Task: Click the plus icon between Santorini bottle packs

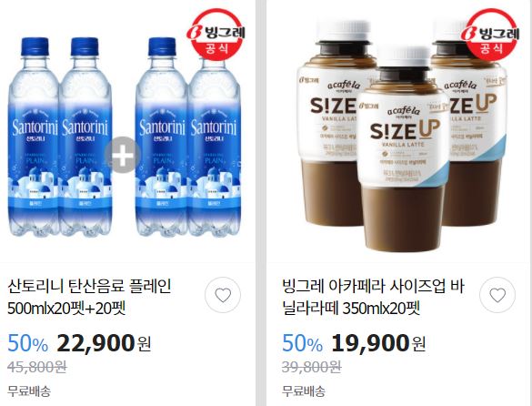Action: (122, 155)
